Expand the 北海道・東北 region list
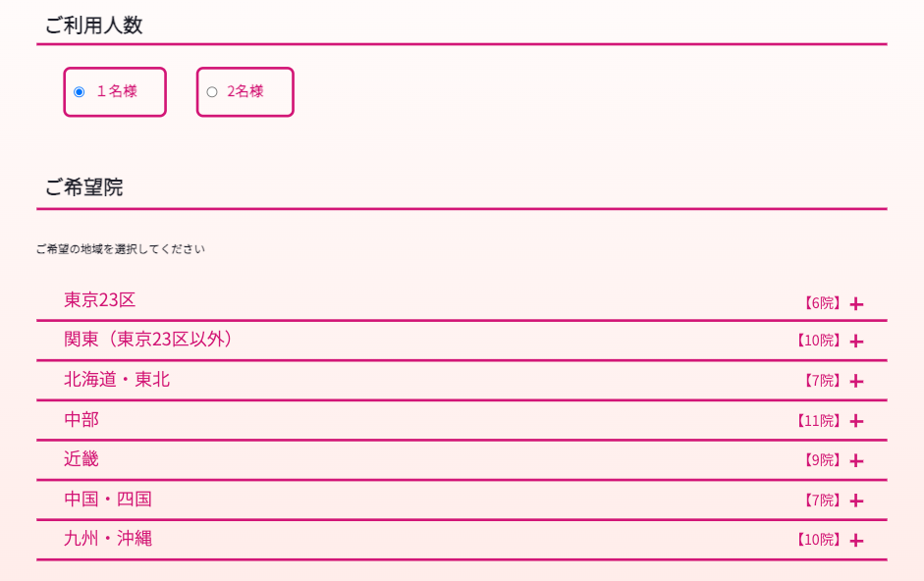 [x=117, y=379]
